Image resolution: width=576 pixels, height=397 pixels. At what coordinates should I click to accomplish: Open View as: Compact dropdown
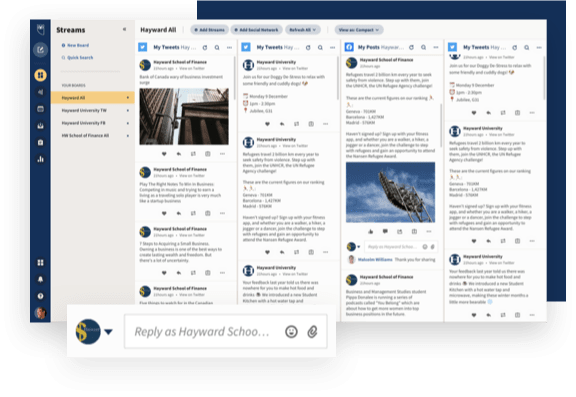pyautogui.click(x=359, y=30)
